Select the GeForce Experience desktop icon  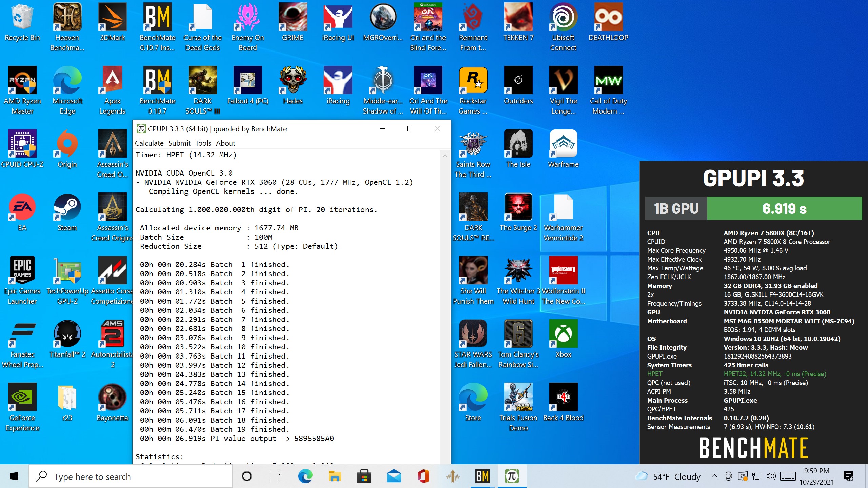[22, 407]
